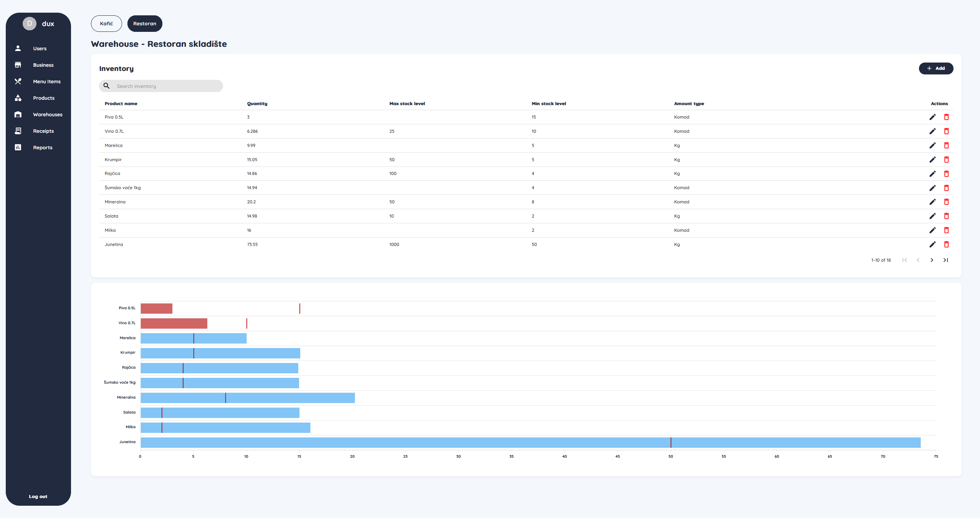
Task: Go to next inventory page
Action: [x=932, y=260]
